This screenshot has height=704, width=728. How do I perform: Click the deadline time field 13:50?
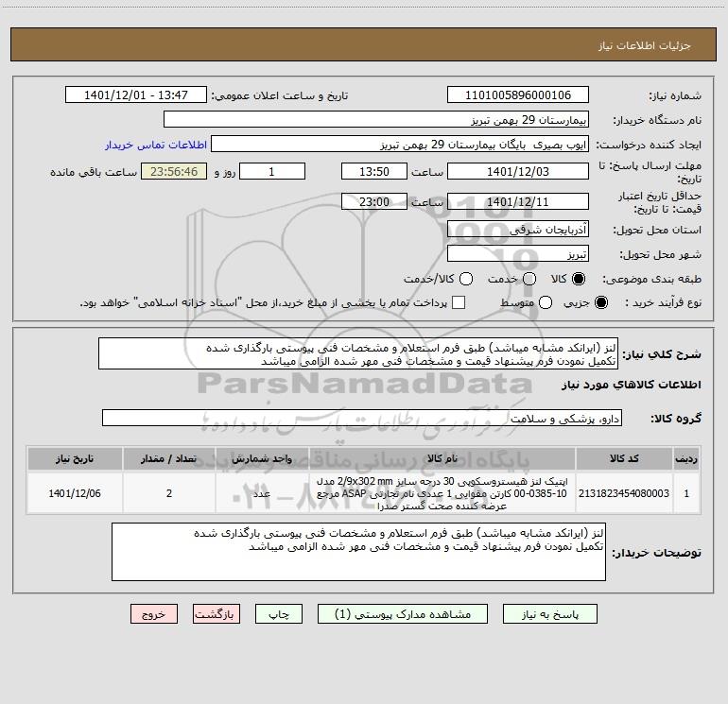pyautogui.click(x=374, y=171)
